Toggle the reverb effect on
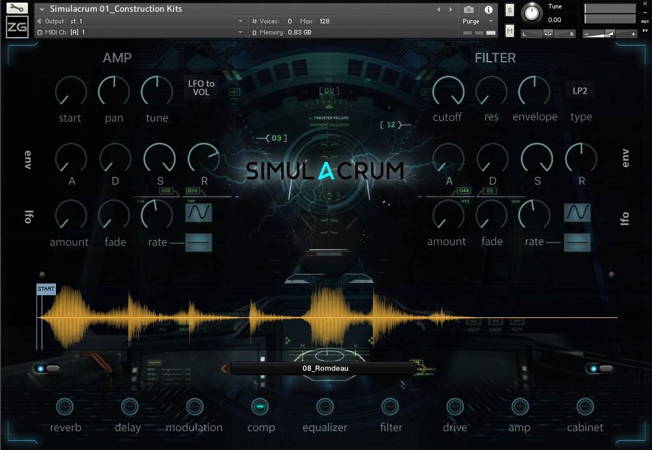The width and height of the screenshot is (652, 450). 65,406
